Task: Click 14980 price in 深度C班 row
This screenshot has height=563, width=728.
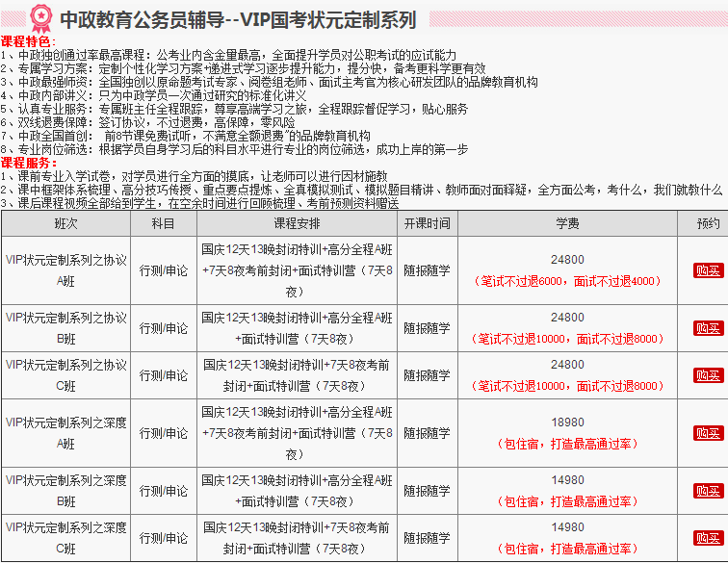Action: coord(567,527)
